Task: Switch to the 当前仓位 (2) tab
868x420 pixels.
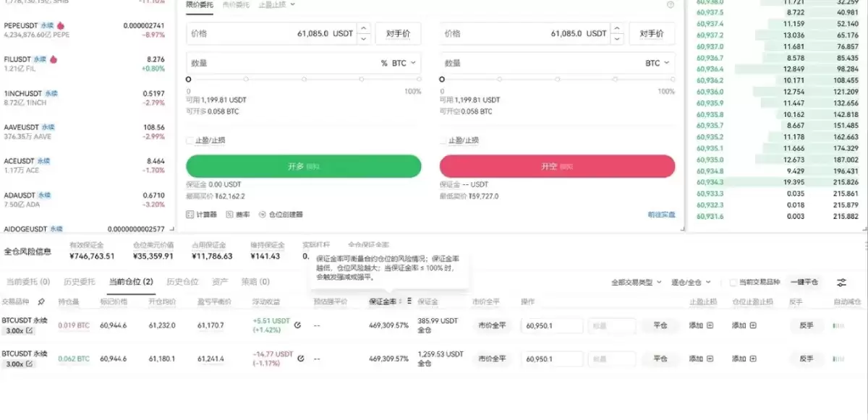Action: [131, 282]
